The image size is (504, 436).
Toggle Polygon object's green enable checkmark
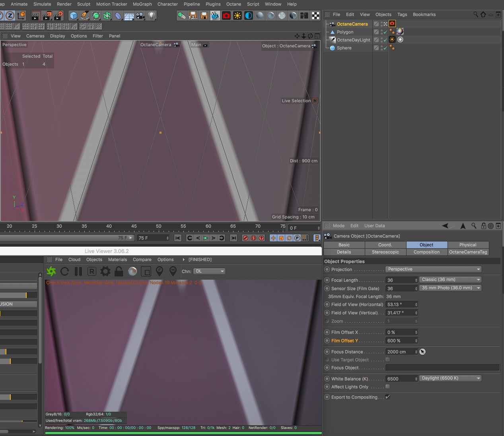[385, 33]
